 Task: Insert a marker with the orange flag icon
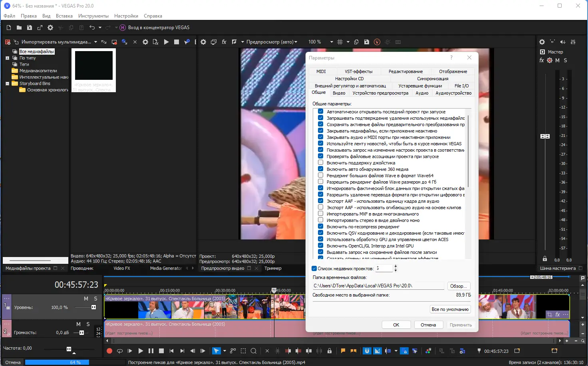click(x=343, y=351)
